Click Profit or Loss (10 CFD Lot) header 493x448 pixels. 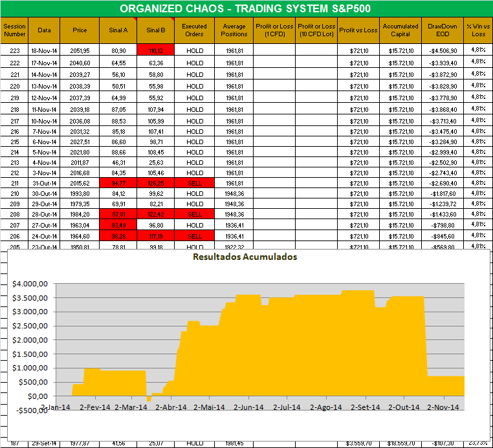coord(316,30)
